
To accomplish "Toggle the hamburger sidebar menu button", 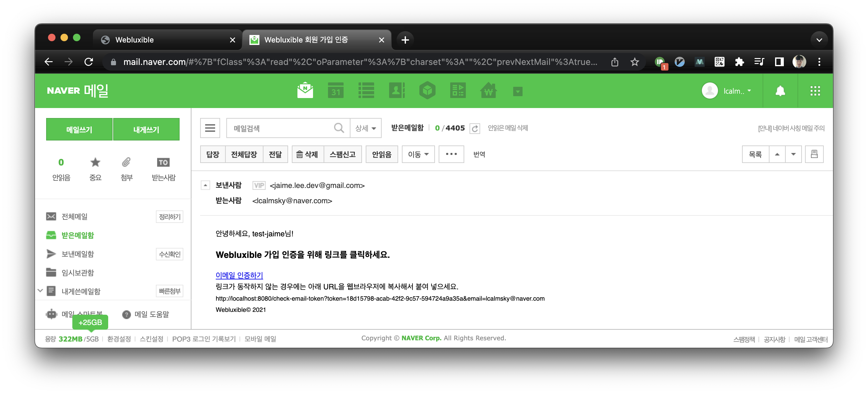I will click(210, 128).
